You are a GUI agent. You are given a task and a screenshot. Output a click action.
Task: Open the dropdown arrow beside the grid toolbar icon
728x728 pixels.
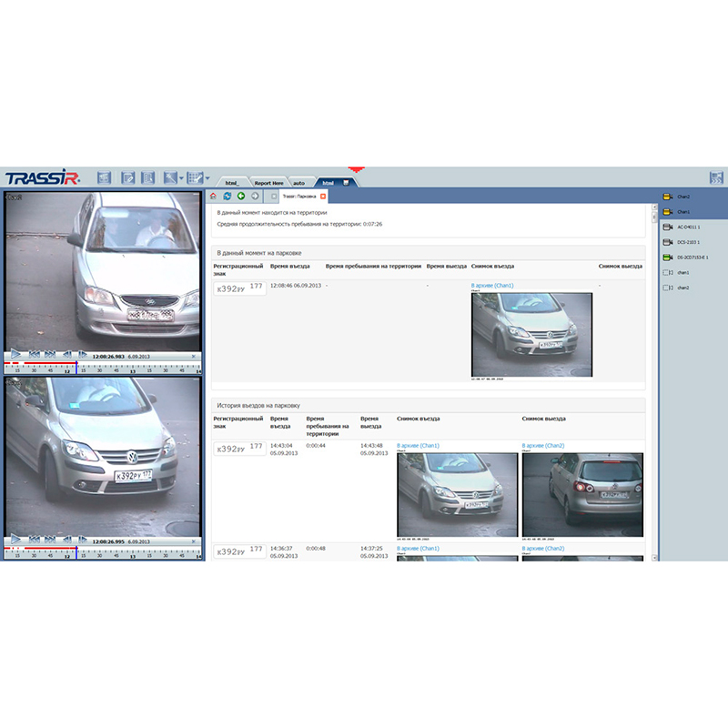click(207, 177)
